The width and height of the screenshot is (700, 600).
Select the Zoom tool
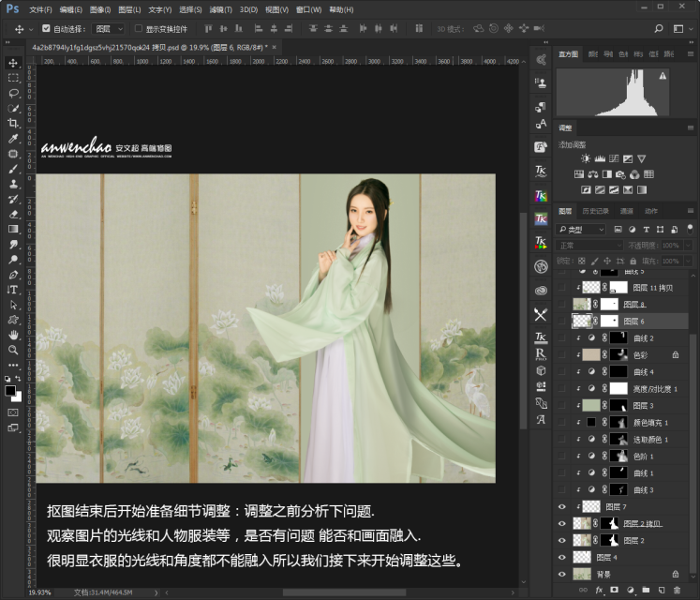[x=13, y=350]
